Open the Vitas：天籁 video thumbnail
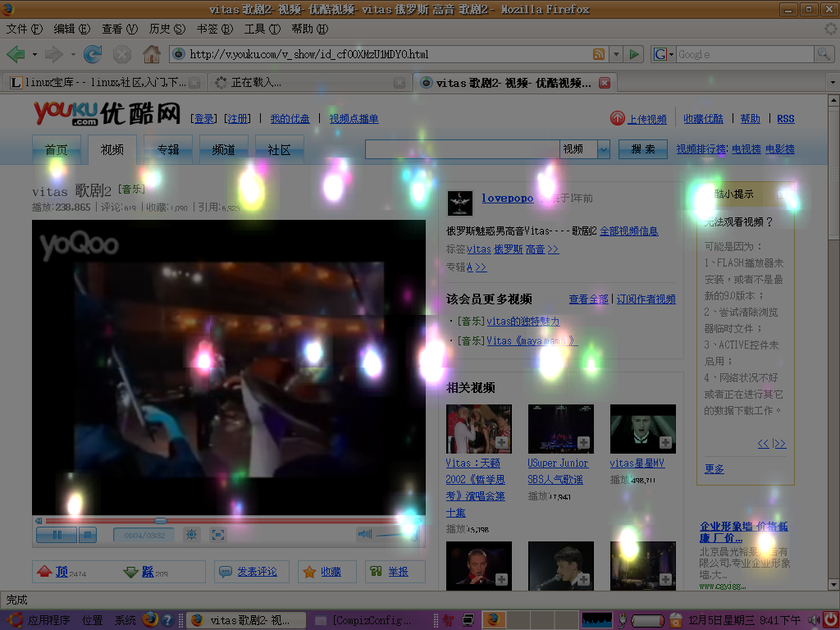The width and height of the screenshot is (840, 630). click(479, 429)
